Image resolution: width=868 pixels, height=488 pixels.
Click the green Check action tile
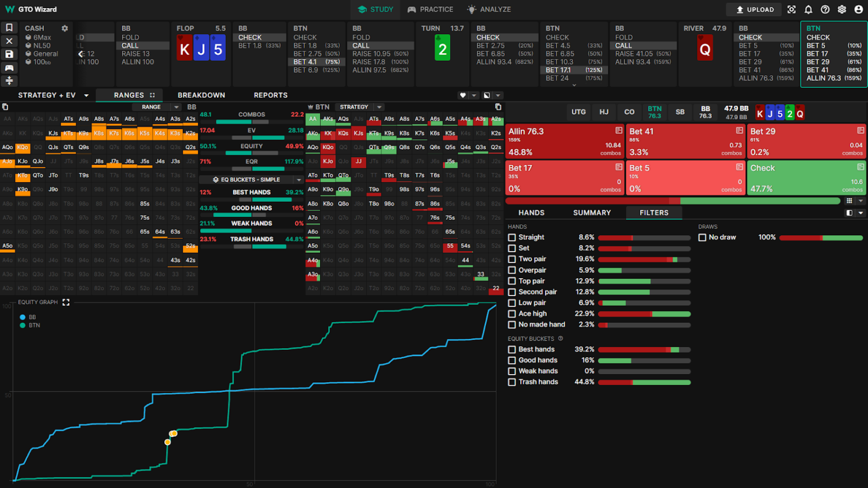tap(807, 178)
